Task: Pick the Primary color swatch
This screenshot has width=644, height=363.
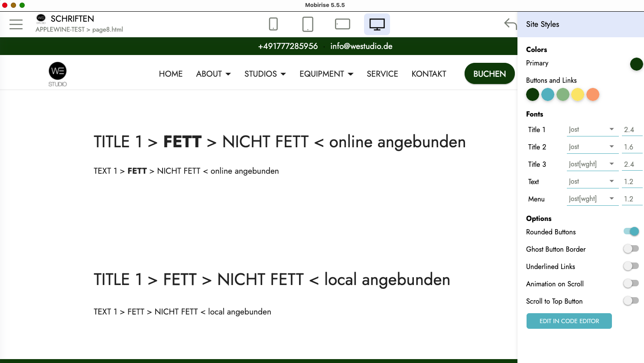Action: click(636, 64)
